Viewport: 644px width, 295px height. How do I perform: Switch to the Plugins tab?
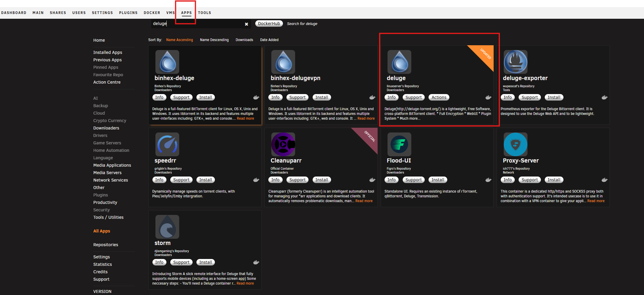[x=128, y=13]
